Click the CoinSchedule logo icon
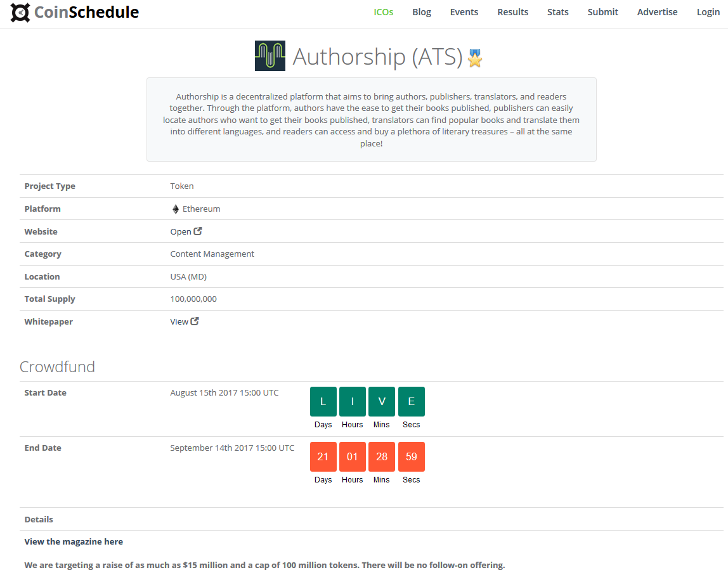 [20, 13]
